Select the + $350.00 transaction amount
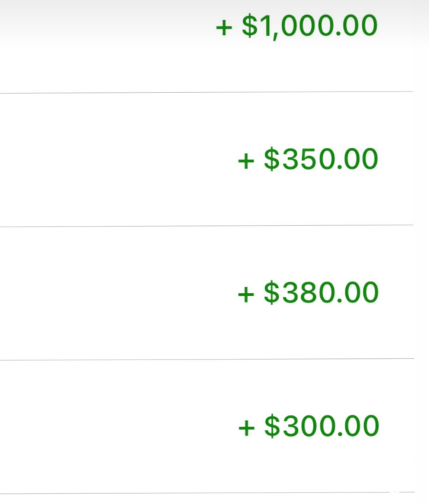429x504 pixels. pyautogui.click(x=307, y=159)
